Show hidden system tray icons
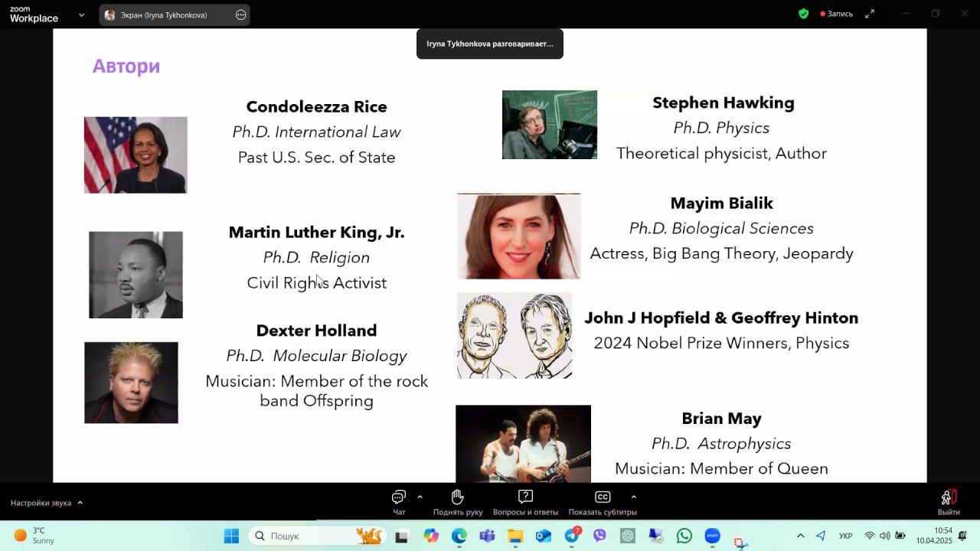The height and width of the screenshot is (551, 980). coord(801,536)
